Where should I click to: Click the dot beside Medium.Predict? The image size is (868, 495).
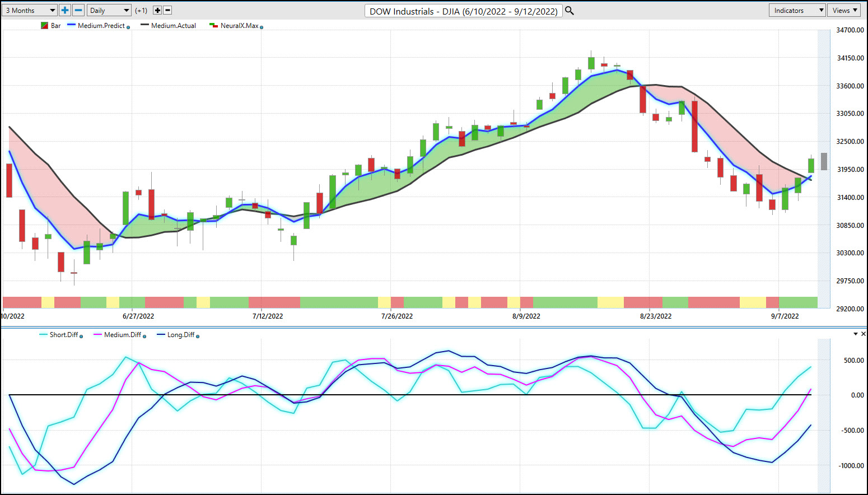coord(128,27)
